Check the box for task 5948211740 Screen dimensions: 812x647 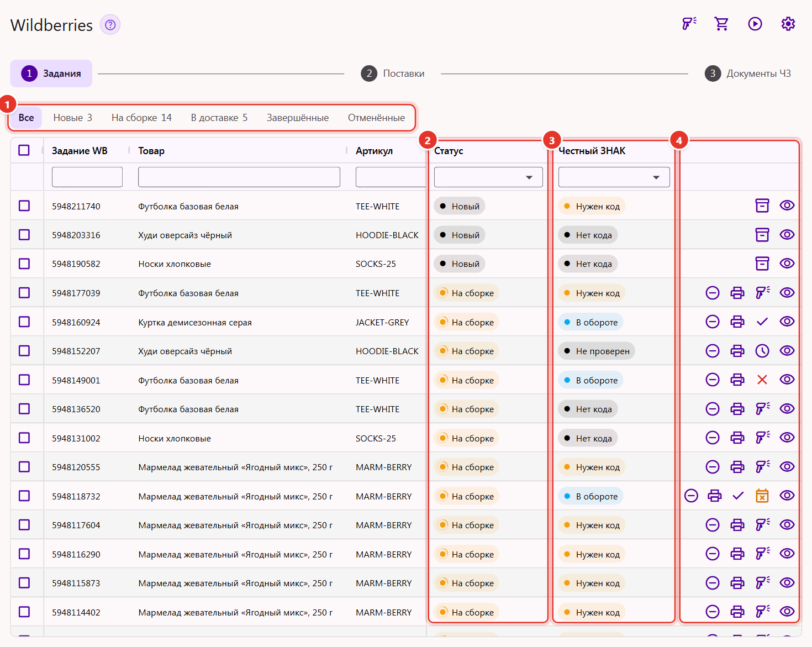[x=24, y=206]
